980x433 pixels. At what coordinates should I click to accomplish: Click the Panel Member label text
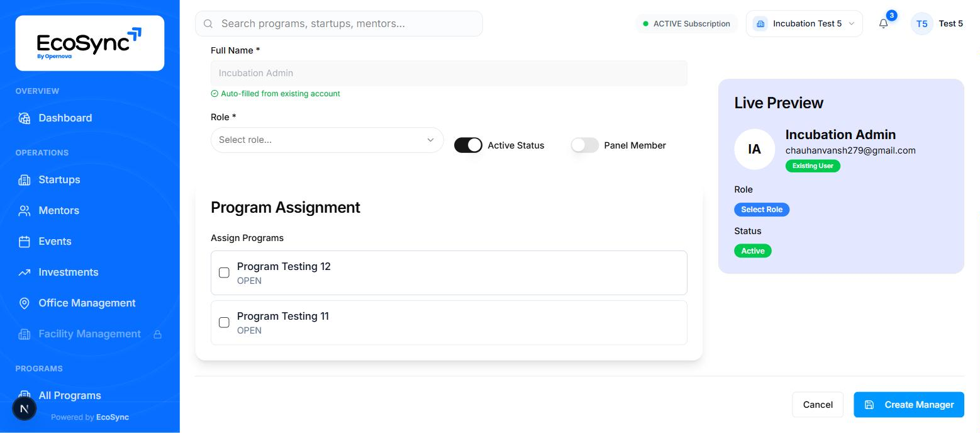(x=635, y=145)
